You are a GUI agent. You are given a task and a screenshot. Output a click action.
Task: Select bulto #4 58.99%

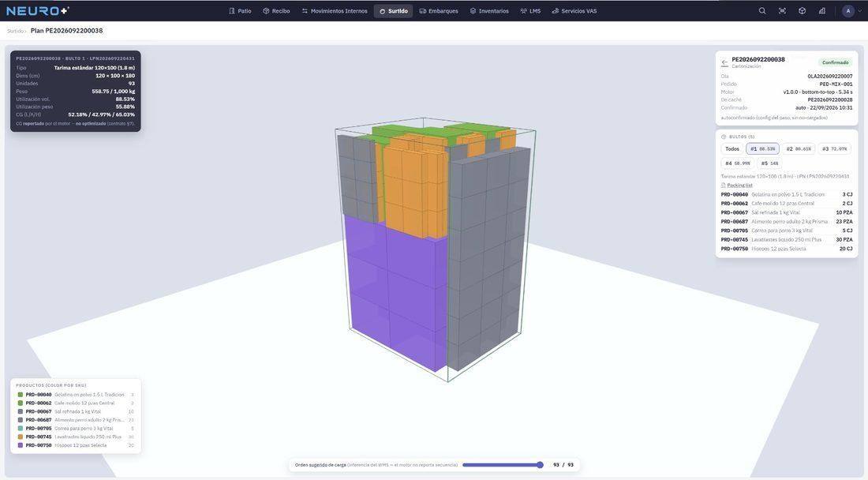737,163
